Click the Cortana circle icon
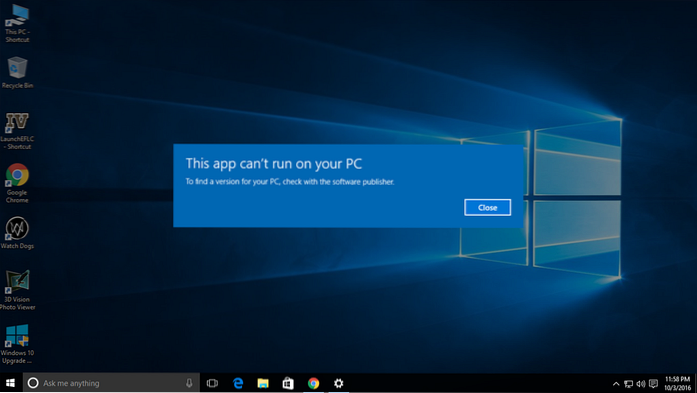Screen dimensions: 697x393 [x=33, y=383]
